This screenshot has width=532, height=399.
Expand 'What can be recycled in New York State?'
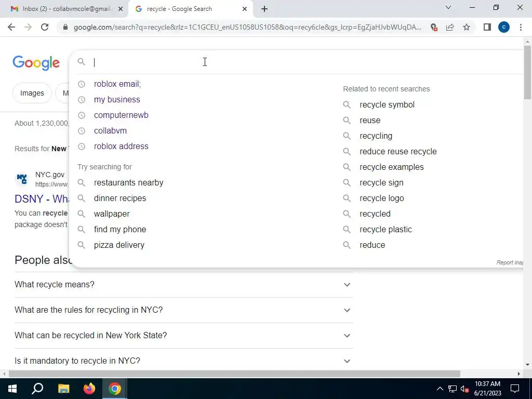point(183,336)
